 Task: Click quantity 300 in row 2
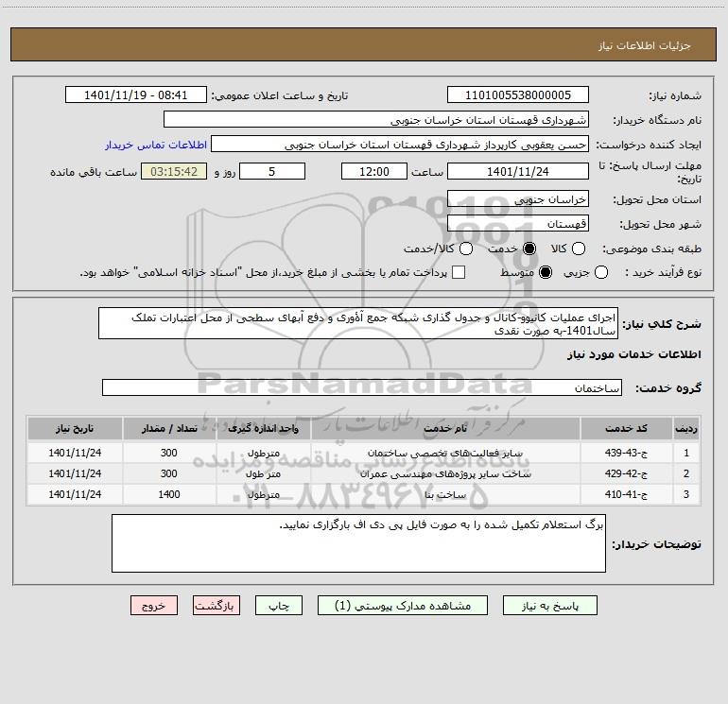click(169, 473)
